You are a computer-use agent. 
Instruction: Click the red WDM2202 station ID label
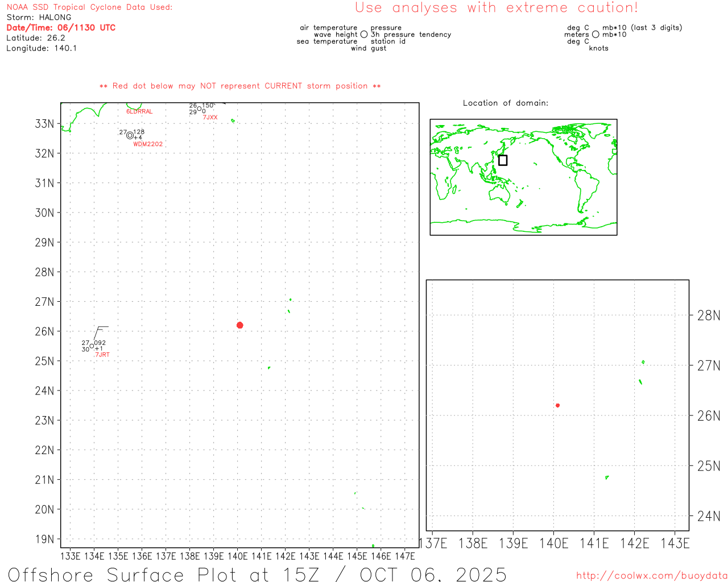[x=148, y=144]
